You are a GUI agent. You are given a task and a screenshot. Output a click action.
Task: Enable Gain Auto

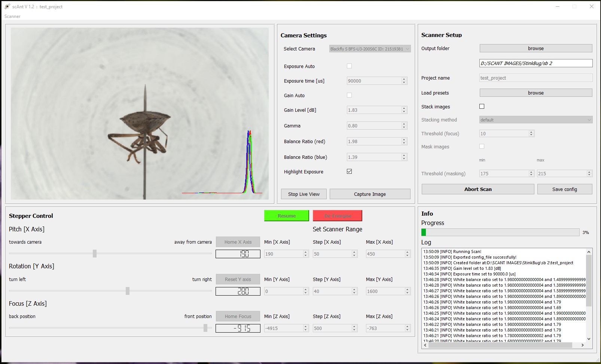pos(349,95)
